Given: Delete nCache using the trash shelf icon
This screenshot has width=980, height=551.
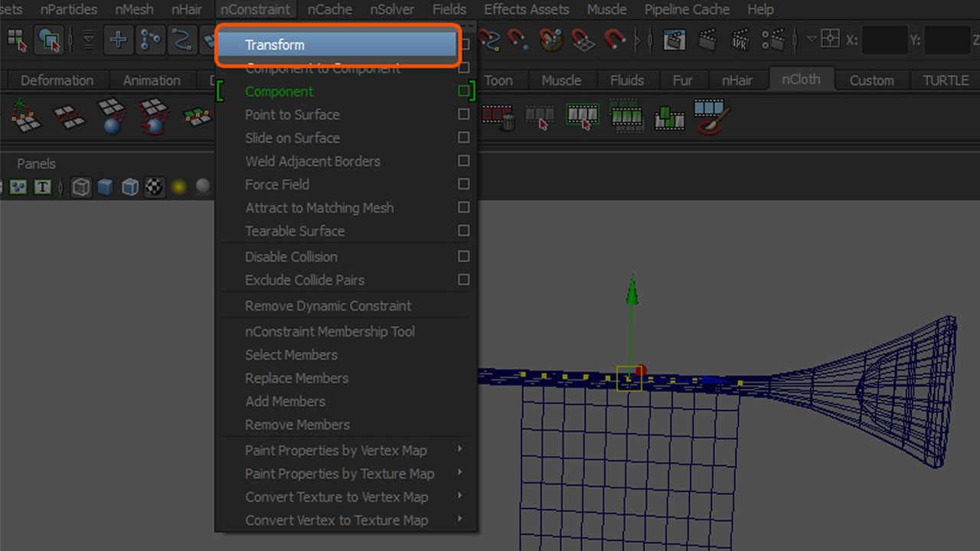Looking at the screenshot, I should click(499, 116).
